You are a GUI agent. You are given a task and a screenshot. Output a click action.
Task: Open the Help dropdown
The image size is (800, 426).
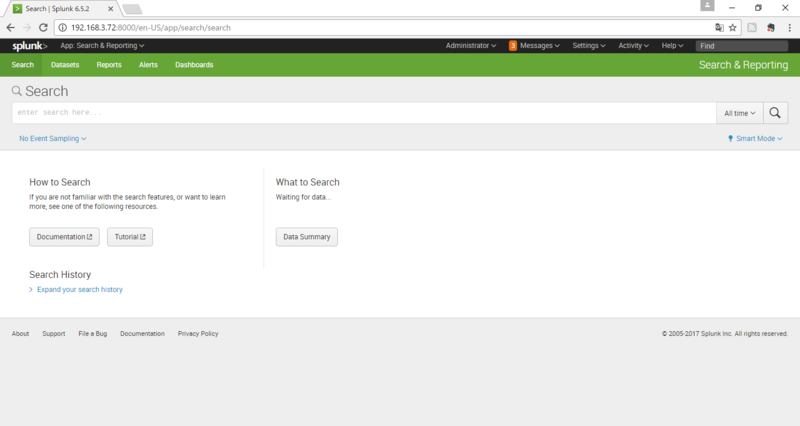coord(672,45)
